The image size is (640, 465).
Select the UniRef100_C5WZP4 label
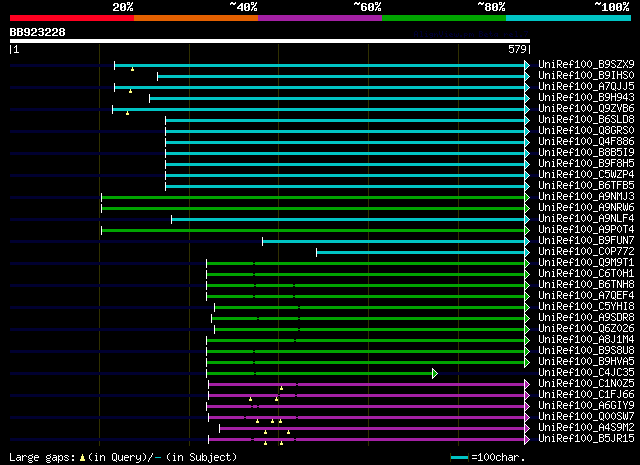click(586, 175)
